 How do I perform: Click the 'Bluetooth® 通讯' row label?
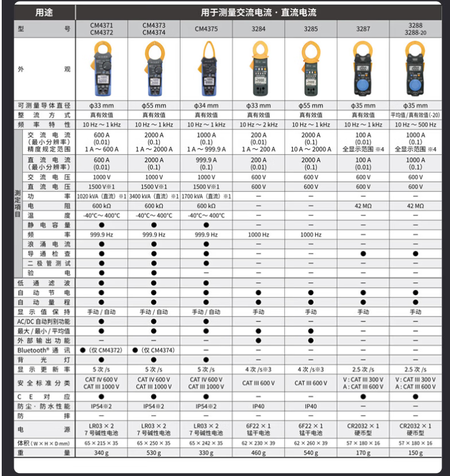44,351
